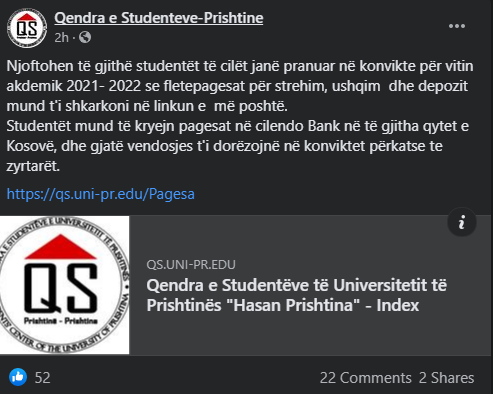Open the "Qendra e Studentëve të Universitetit" preview title
Viewport: 493px width, 394px height.
pos(297,295)
